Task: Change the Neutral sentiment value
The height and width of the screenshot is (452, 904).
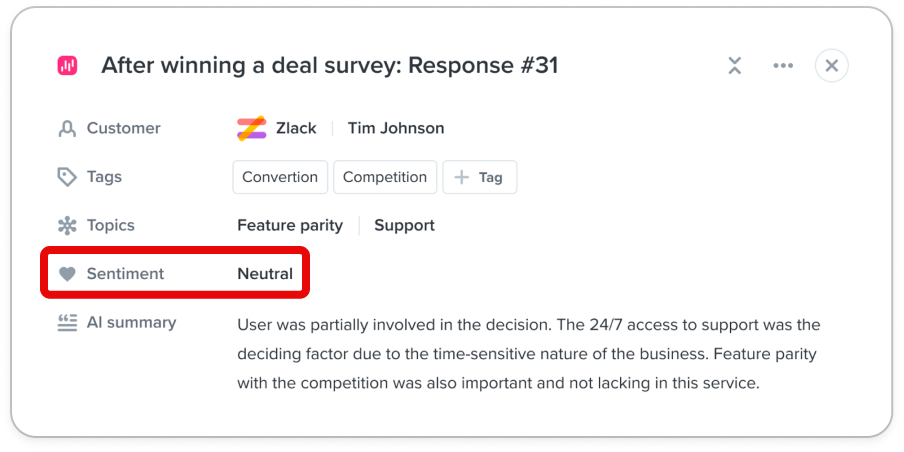Action: pyautogui.click(x=265, y=274)
